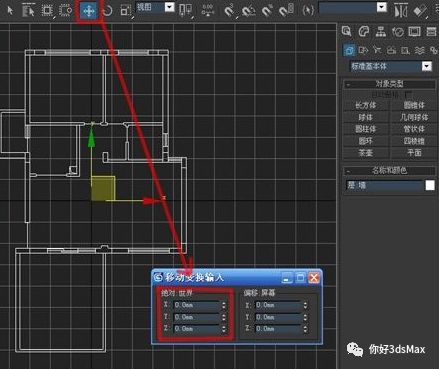Switch to the Hierarchy command panel tab
439x369 pixels.
(x=380, y=32)
